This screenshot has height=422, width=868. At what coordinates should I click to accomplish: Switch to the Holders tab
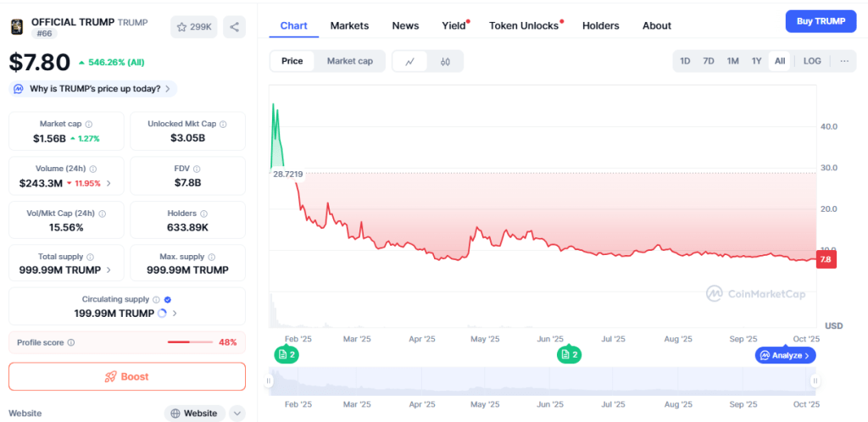[x=600, y=25]
